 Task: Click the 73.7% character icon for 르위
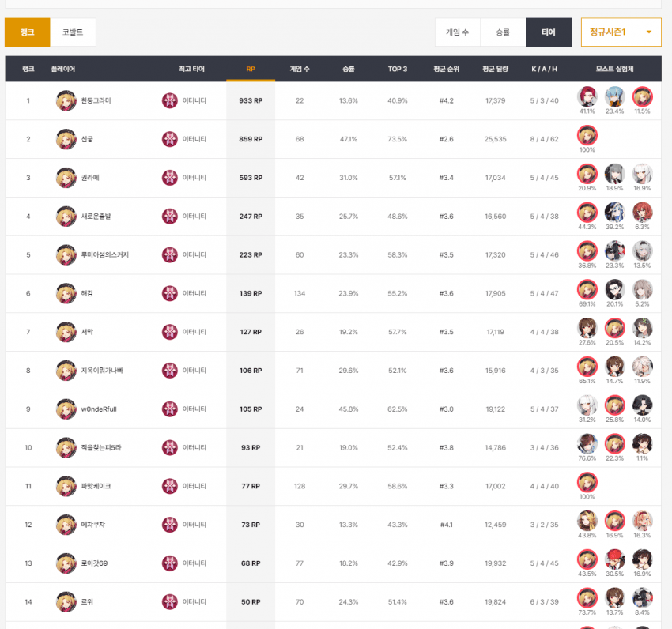click(x=587, y=598)
